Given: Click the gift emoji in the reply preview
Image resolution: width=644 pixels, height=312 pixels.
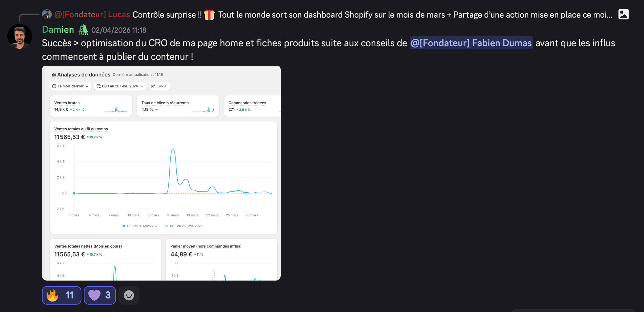Looking at the screenshot, I should [209, 14].
